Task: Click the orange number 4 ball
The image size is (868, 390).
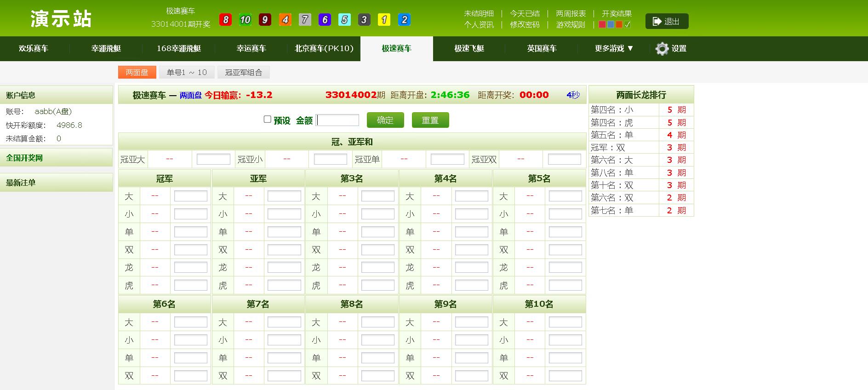Action: [285, 20]
